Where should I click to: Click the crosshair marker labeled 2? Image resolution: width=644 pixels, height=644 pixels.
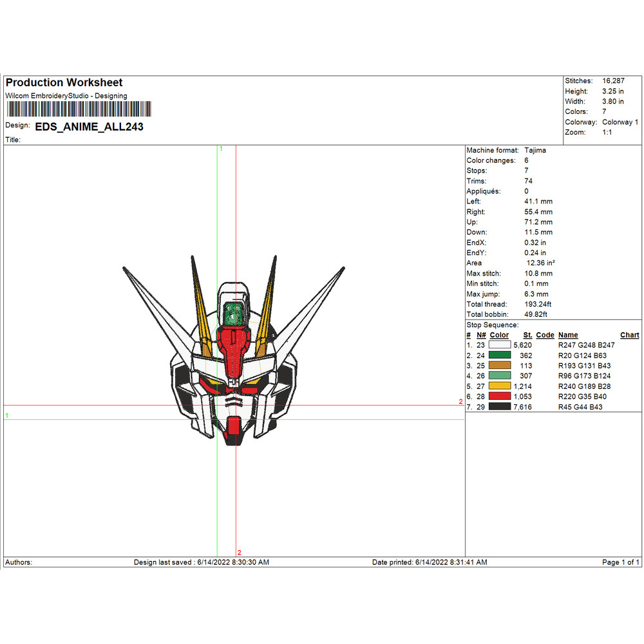pos(240,553)
